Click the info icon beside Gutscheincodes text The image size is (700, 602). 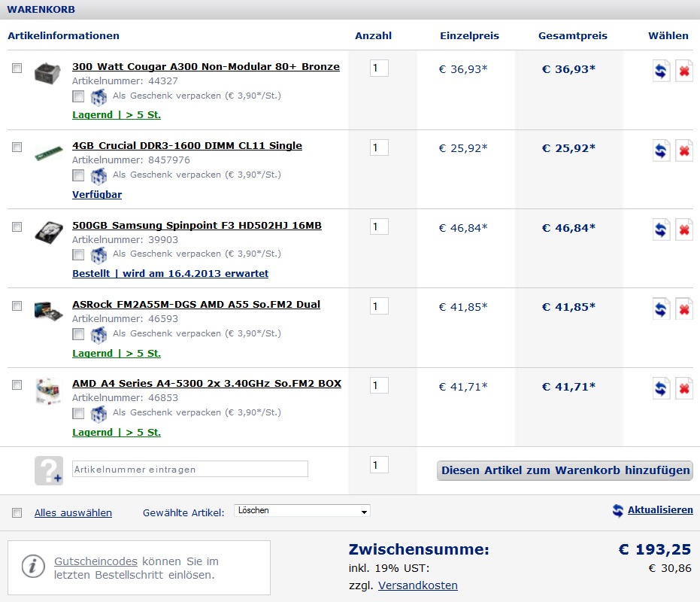33,566
